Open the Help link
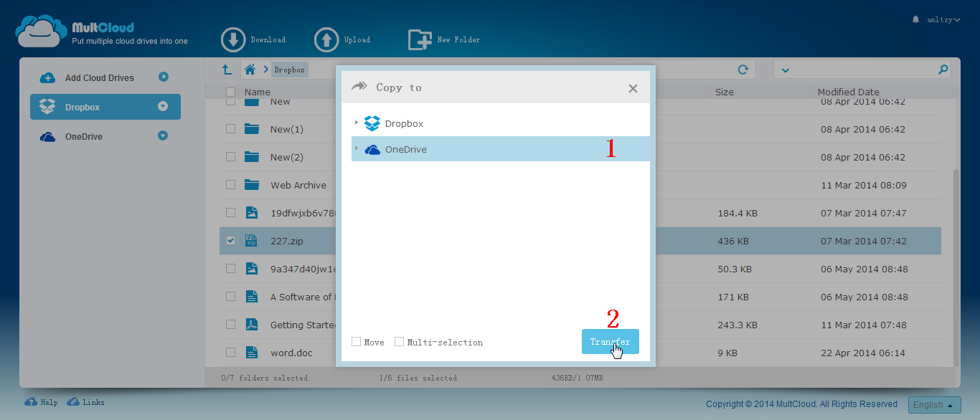Screen dimensions: 980x420 [42, 402]
